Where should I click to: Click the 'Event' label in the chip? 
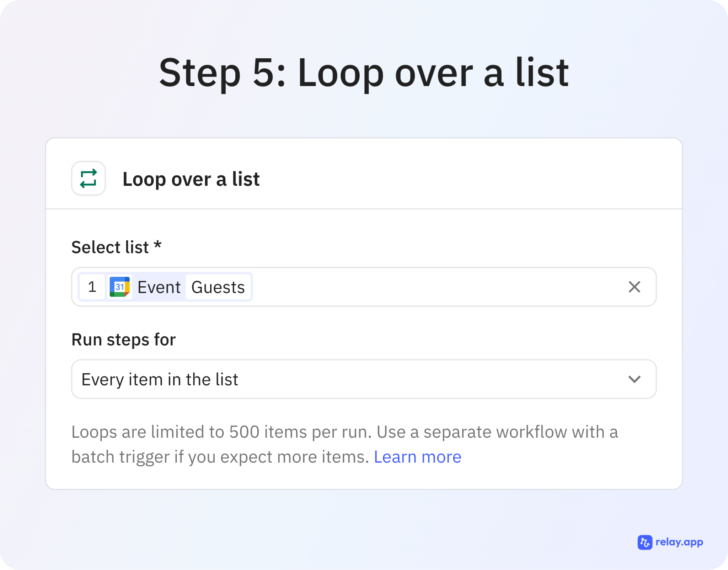[x=159, y=287]
